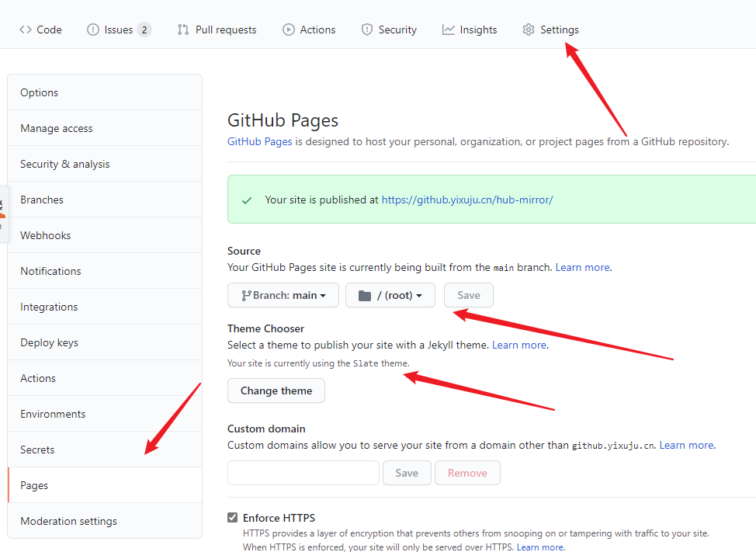Go to Deploy keys settings
The height and width of the screenshot is (552, 756).
pos(105,342)
